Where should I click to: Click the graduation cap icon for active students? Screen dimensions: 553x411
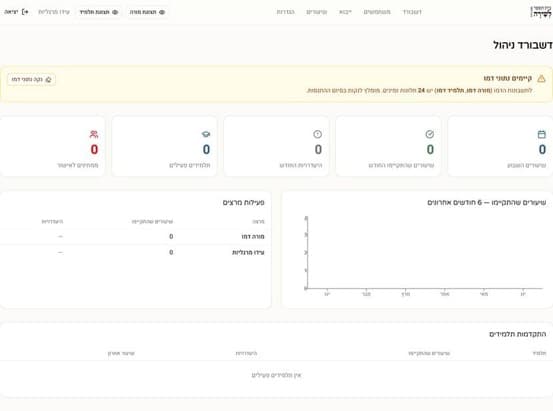point(206,134)
